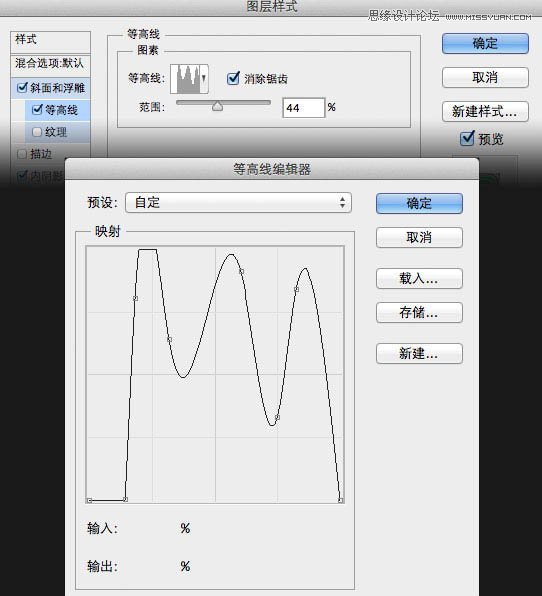This screenshot has width=542, height=596.
Task: Select curve point rising toward third peak
Action: pos(296,289)
